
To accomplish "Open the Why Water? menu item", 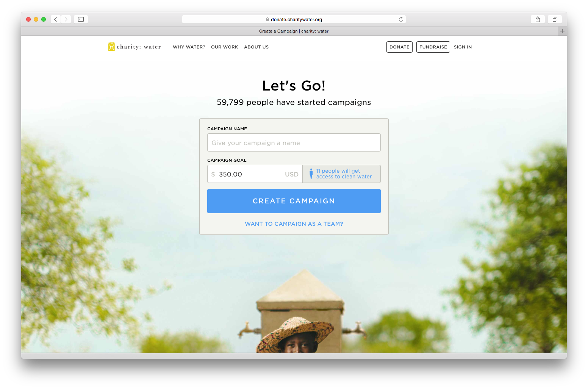I will [189, 47].
